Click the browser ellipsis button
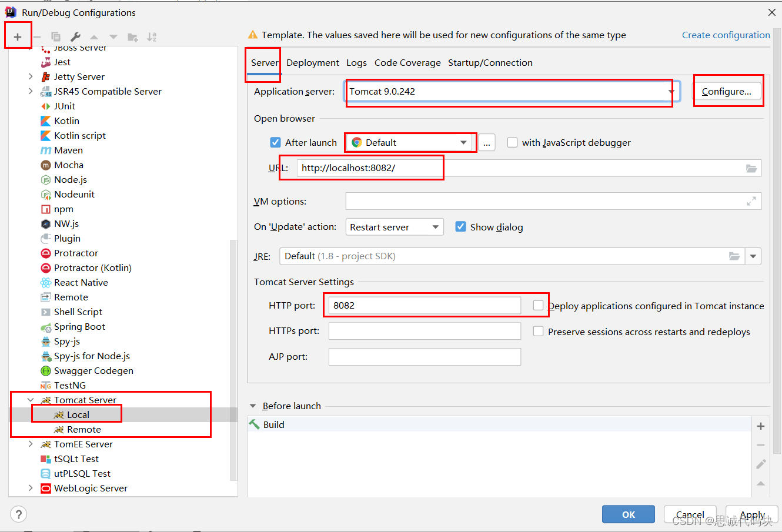Screen dimensions: 782x532 pos(487,143)
